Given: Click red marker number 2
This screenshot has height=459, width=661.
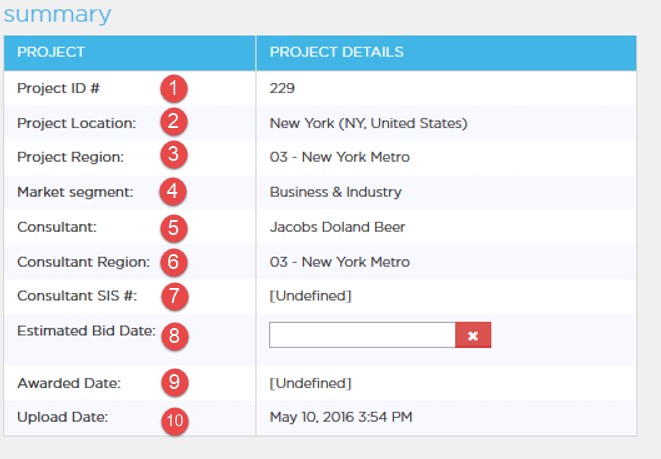Looking at the screenshot, I should point(174,122).
